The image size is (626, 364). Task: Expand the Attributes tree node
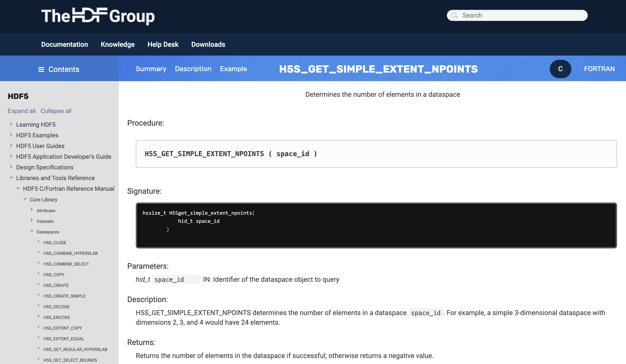[32, 210]
